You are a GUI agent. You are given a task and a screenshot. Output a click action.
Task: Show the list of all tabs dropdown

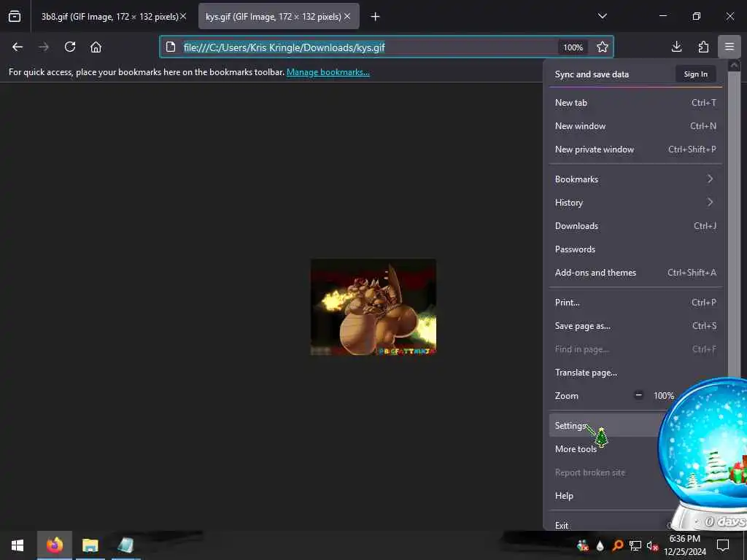coord(602,16)
